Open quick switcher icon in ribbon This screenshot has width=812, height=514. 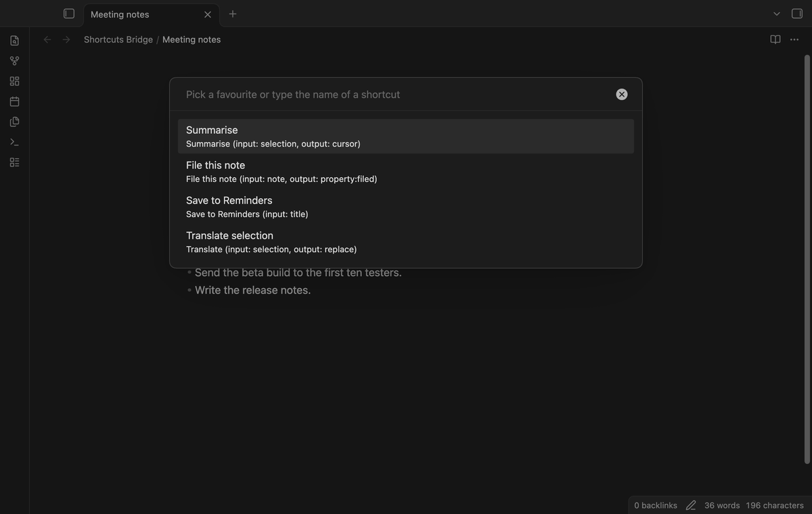[x=14, y=41]
